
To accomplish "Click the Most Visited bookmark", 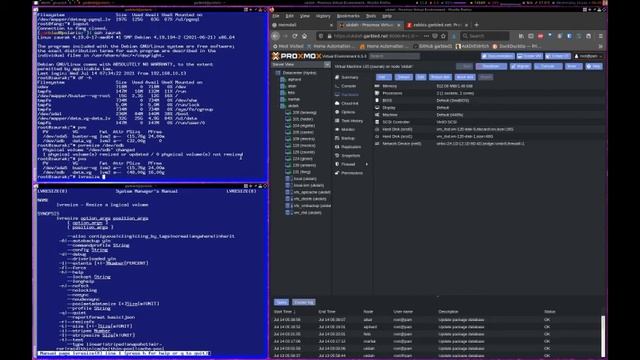I will 288,47.
